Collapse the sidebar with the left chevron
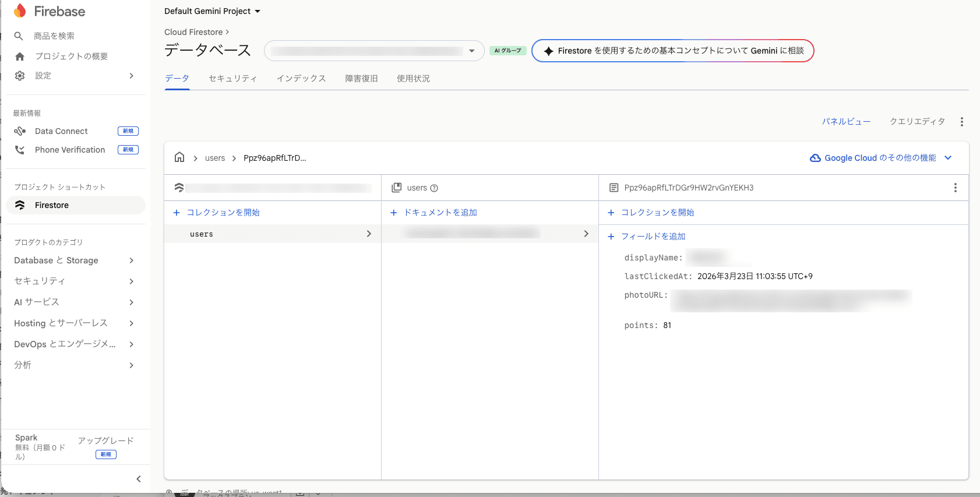This screenshot has height=497, width=980. pyautogui.click(x=139, y=479)
